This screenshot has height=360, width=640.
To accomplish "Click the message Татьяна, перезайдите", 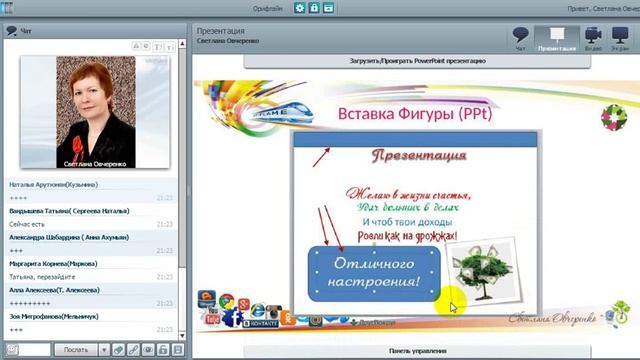I will click(42, 277).
